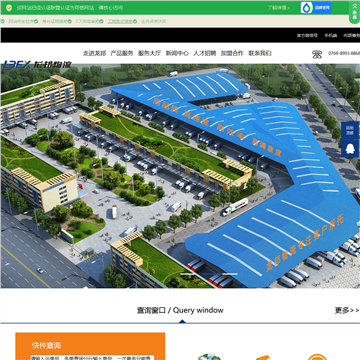This screenshot has height=360, width=360.
Task: Click the 联系我们 contact link
Action: tap(260, 53)
